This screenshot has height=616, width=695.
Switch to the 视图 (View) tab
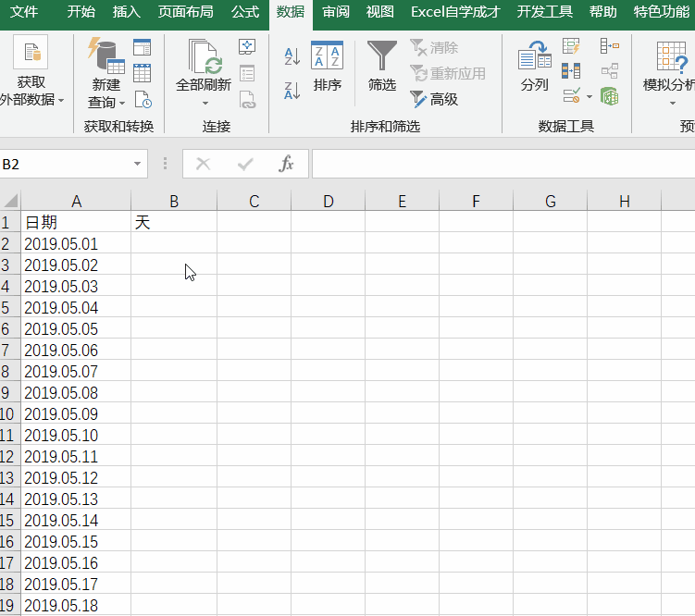click(x=379, y=12)
